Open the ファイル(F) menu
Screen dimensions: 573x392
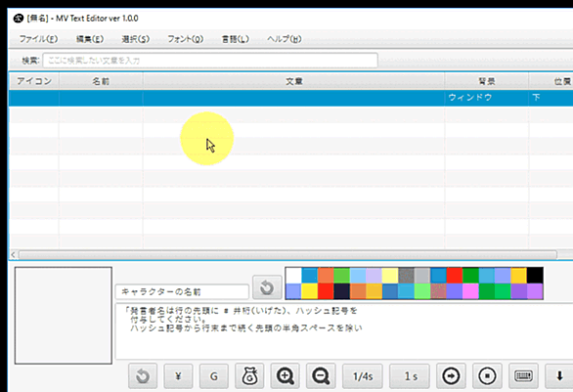[38, 39]
